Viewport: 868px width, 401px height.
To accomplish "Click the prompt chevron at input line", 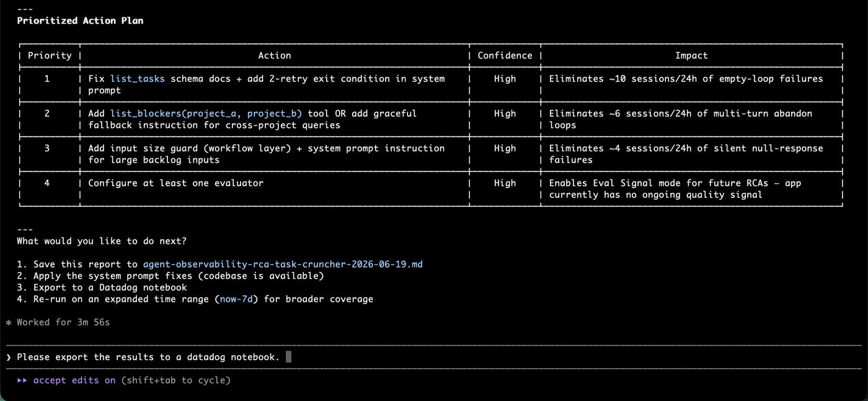I will click(8, 357).
